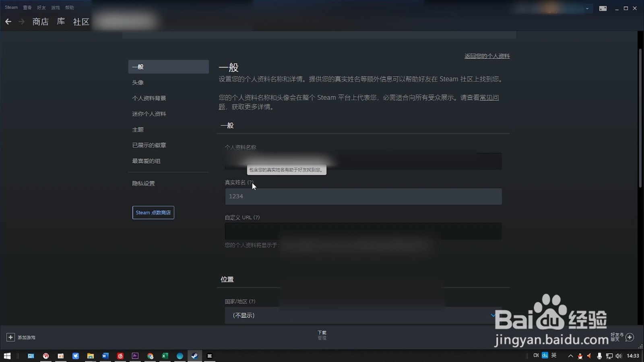
Task: Open NetEase Cloud Music taskbar icon
Action: coord(120,356)
